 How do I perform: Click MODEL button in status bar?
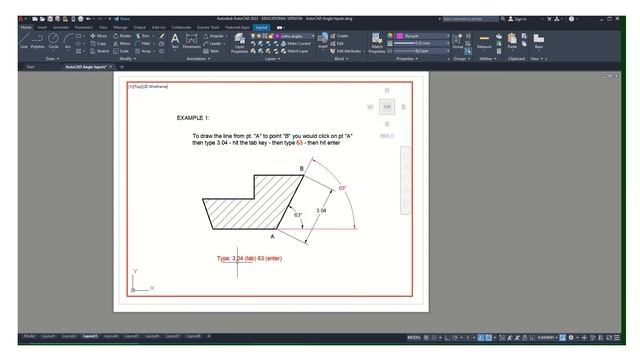[x=413, y=338]
